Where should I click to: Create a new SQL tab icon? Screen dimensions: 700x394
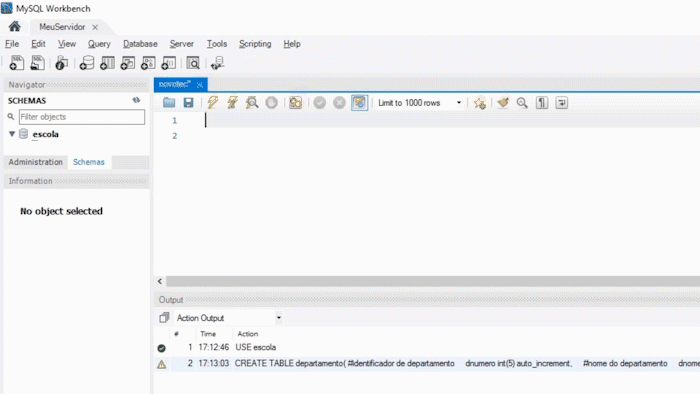(x=17, y=63)
